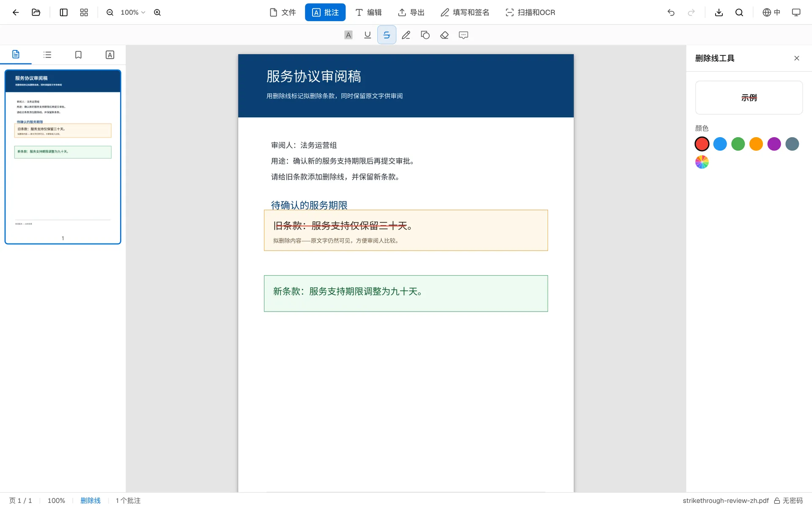The height and width of the screenshot is (508, 812).
Task: Switch to the 编辑 tab
Action: point(368,12)
